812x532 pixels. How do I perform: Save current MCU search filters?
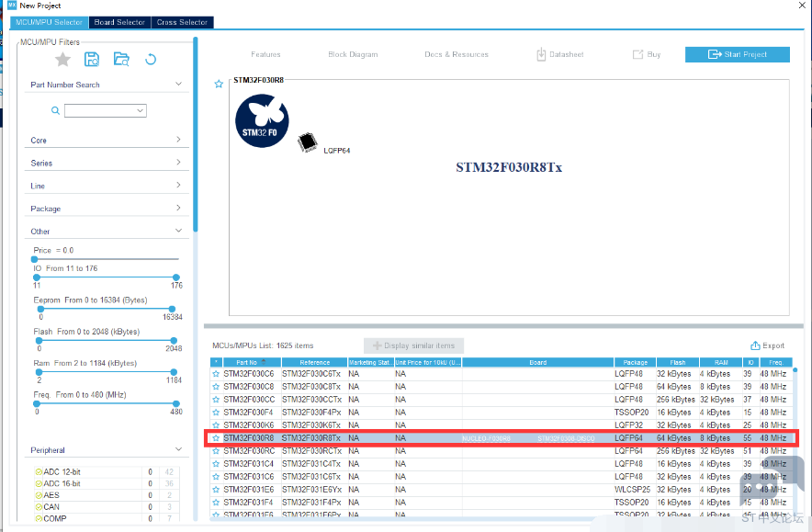coord(92,59)
